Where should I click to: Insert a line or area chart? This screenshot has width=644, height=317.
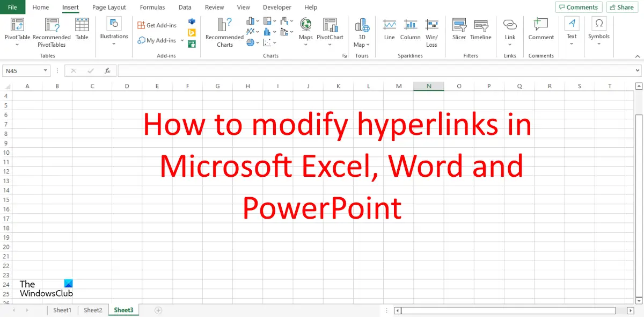click(x=253, y=32)
